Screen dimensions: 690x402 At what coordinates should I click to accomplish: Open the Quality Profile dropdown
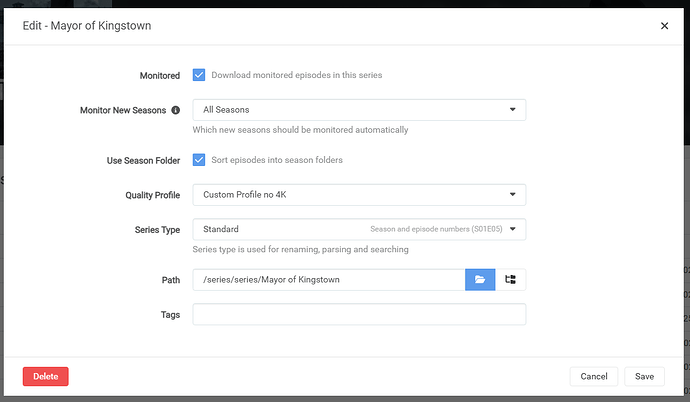click(x=358, y=194)
